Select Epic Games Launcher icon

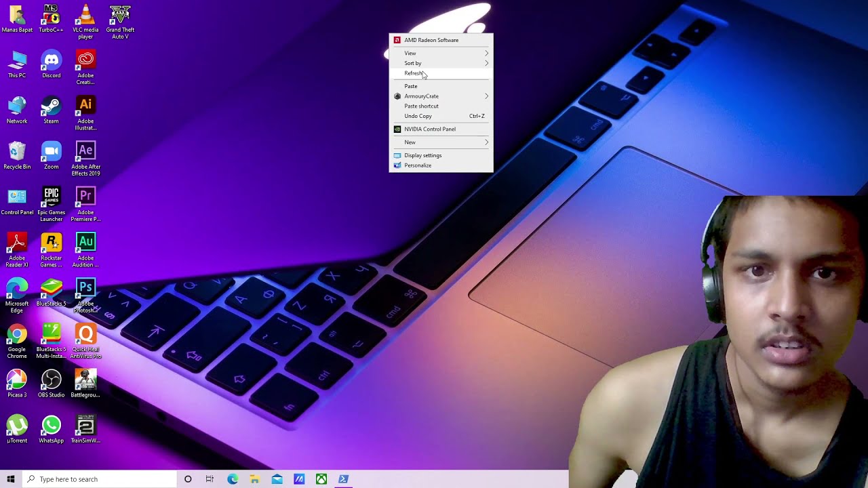[51, 204]
